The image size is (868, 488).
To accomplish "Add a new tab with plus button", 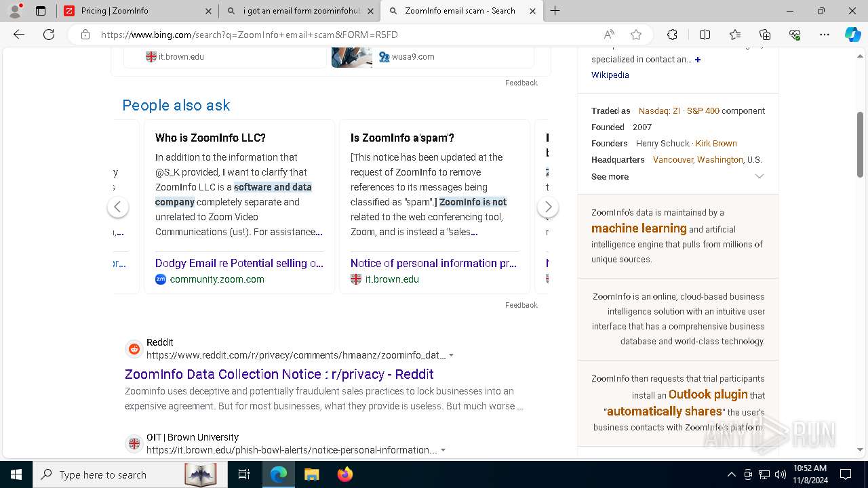I will (x=555, y=11).
